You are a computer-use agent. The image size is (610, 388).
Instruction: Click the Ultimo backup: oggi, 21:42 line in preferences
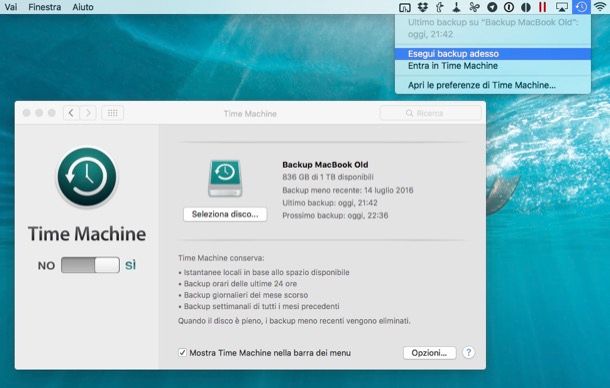[330, 203]
